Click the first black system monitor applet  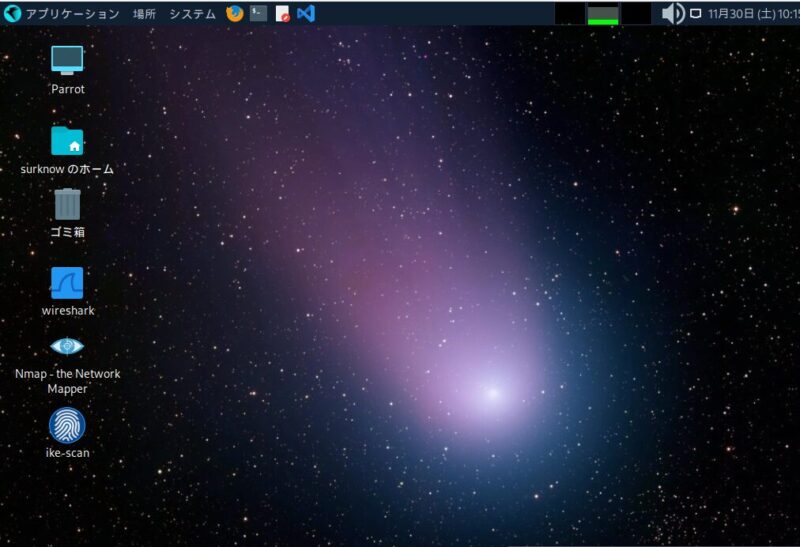pos(569,14)
